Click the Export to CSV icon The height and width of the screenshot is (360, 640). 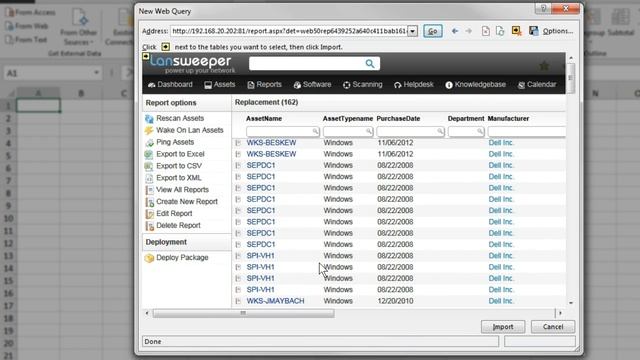pos(149,166)
